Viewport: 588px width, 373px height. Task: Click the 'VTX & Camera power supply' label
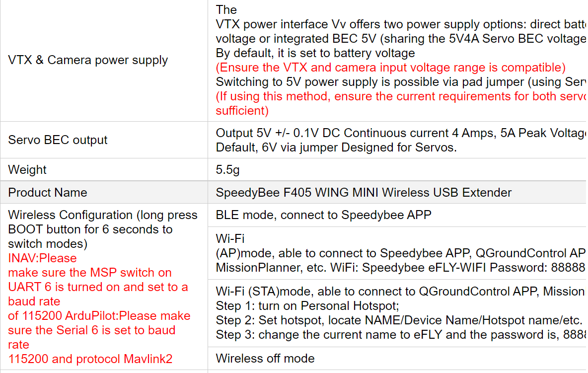point(88,60)
